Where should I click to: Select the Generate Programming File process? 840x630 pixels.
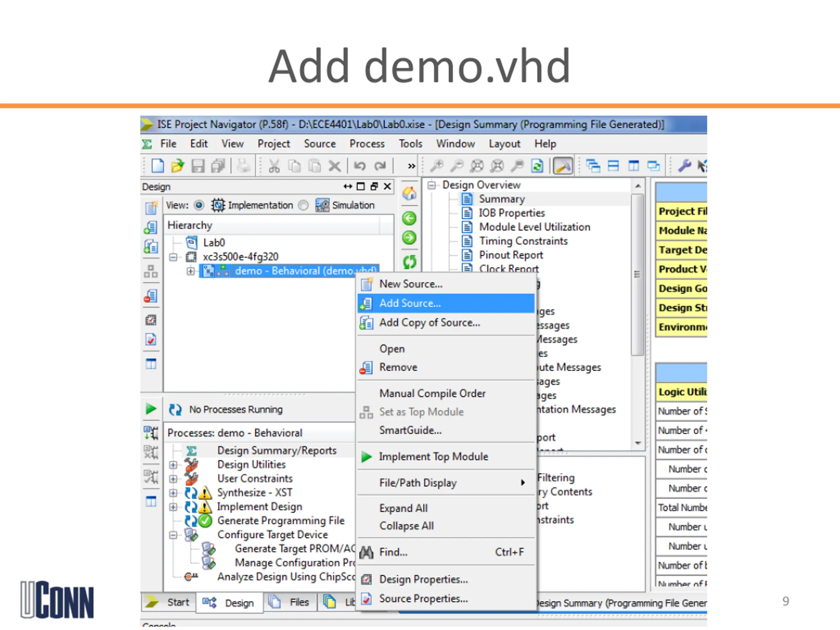click(x=281, y=521)
